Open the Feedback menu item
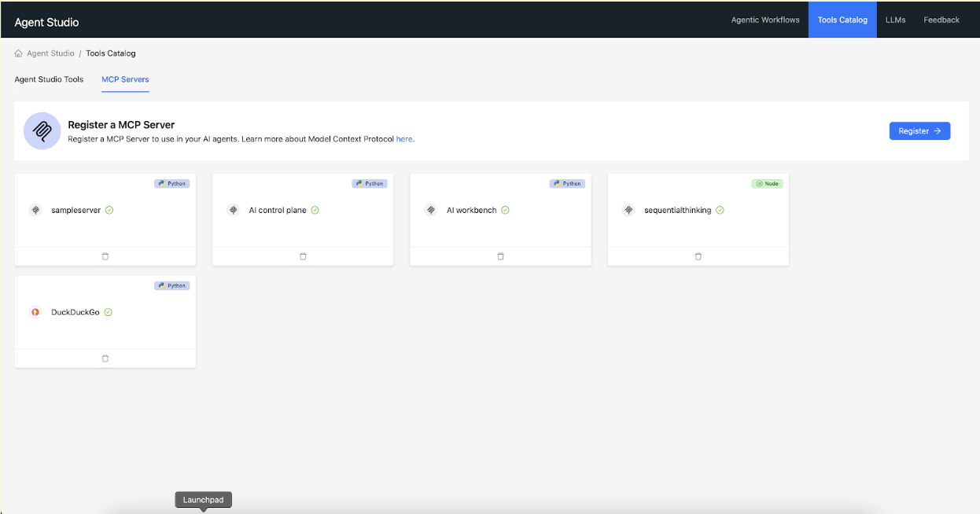The height and width of the screenshot is (514, 980). coord(941,20)
